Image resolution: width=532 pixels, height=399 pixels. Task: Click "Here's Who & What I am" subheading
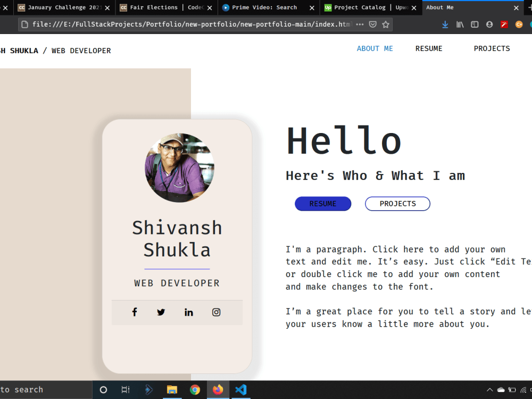pos(375,176)
